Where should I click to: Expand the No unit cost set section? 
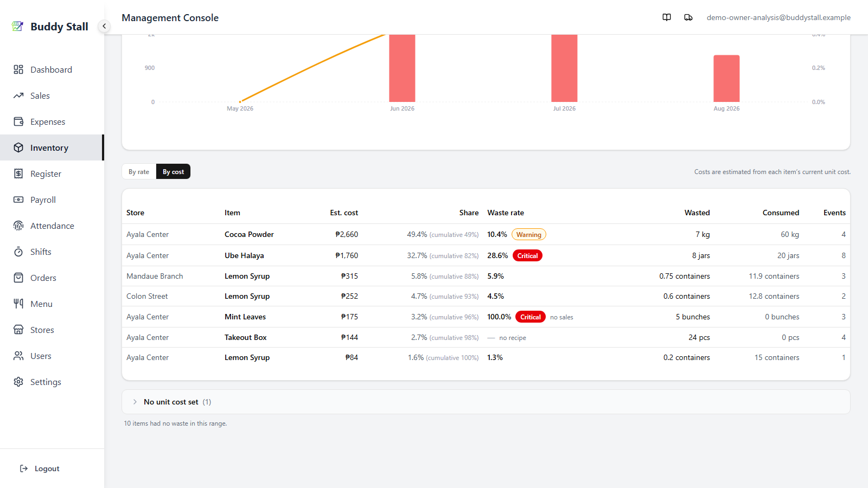click(486, 402)
